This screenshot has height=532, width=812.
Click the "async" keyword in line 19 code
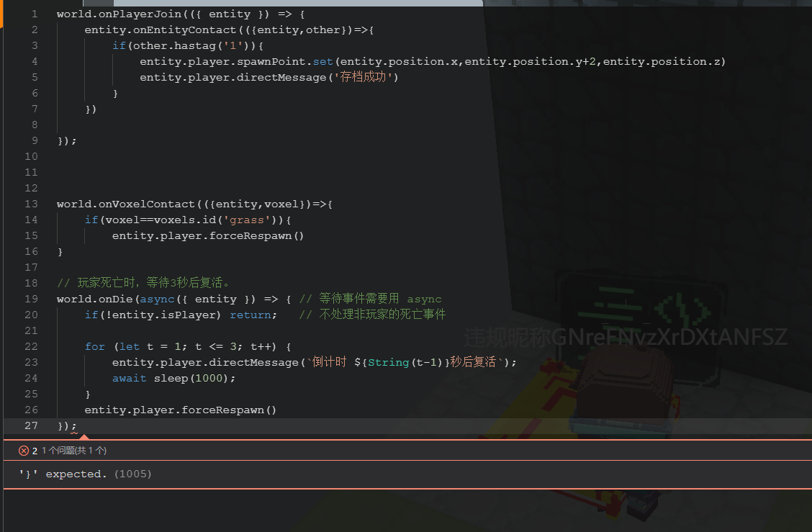click(x=158, y=299)
